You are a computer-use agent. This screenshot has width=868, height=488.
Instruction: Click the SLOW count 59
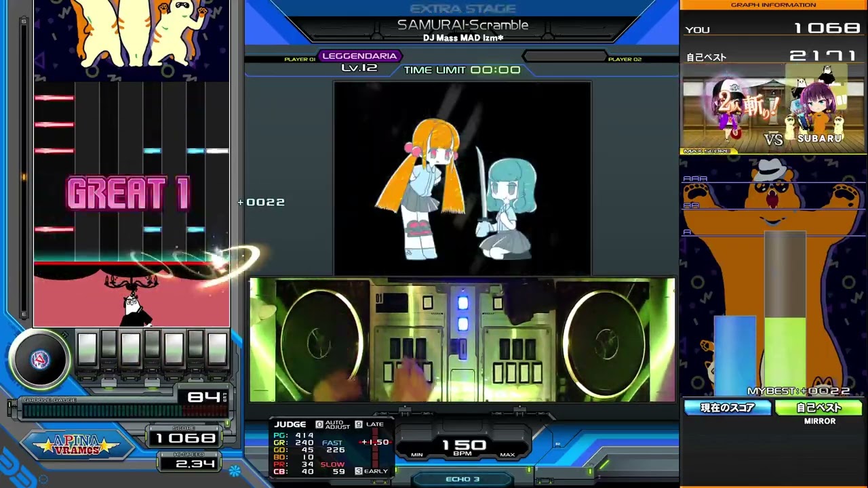pos(339,471)
